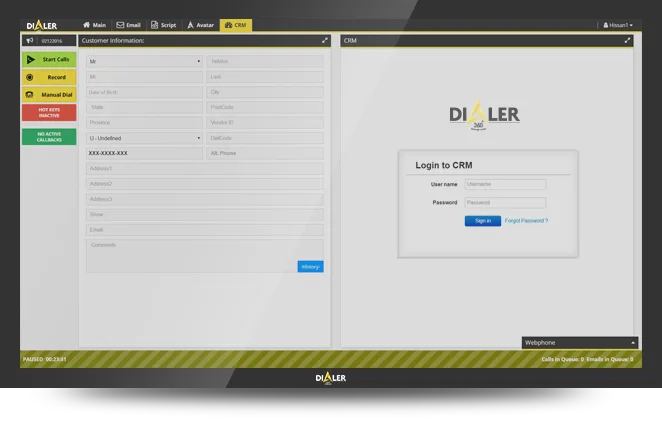
Task: Click the Date of Birth field
Action: coord(144,92)
